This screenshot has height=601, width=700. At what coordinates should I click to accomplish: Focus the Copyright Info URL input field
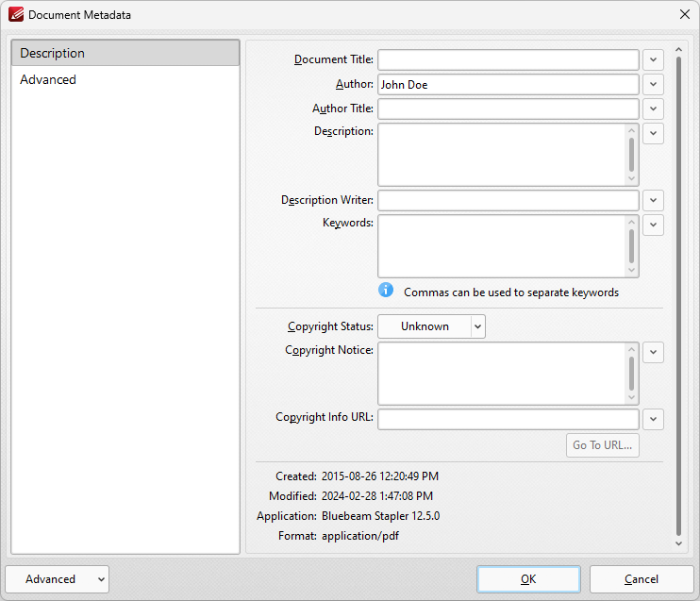508,419
